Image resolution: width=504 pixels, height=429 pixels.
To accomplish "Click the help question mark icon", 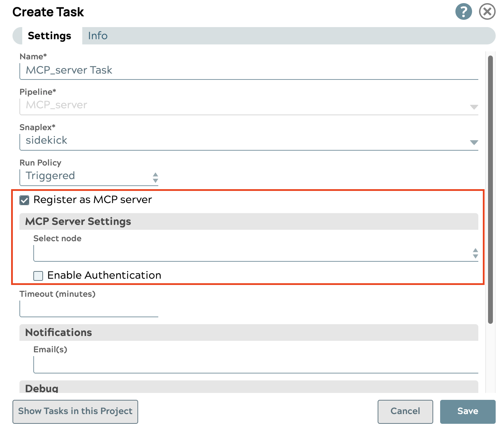I will [463, 12].
